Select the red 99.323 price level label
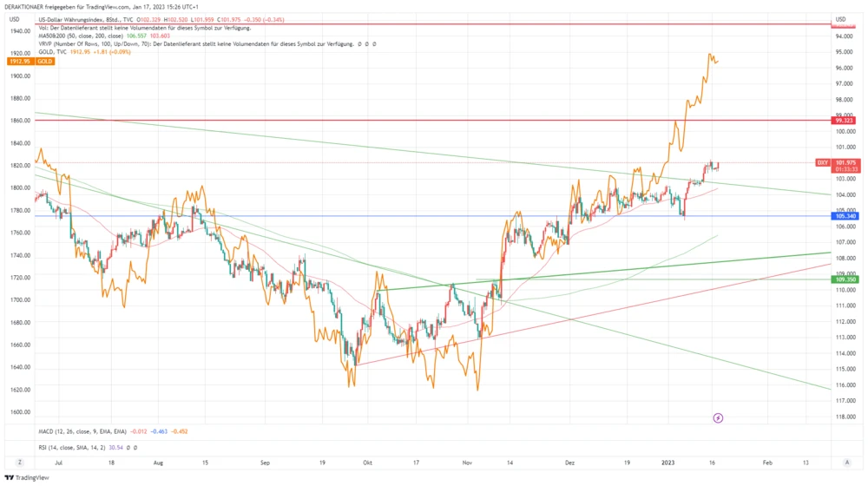Screen dimensions: 868x486 845,120
